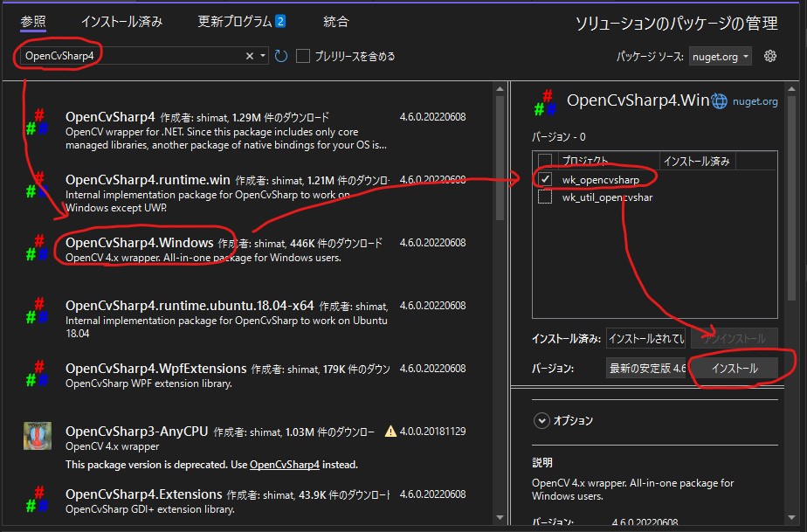
Task: Switch to the 統合 tab
Action: pos(336,22)
